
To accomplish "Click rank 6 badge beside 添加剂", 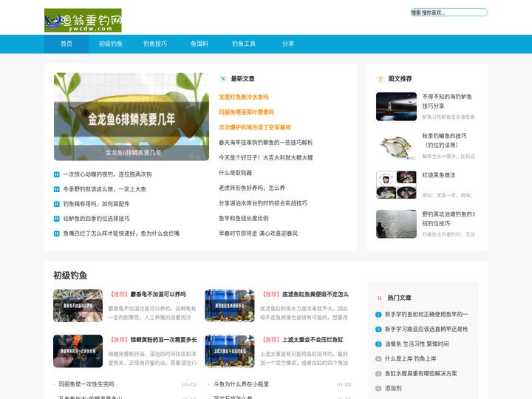I will pos(378,389).
